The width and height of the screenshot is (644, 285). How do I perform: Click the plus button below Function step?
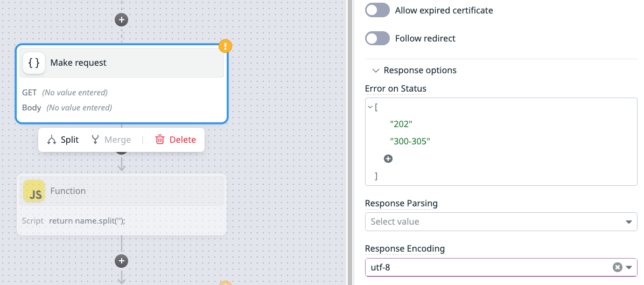coord(122,261)
